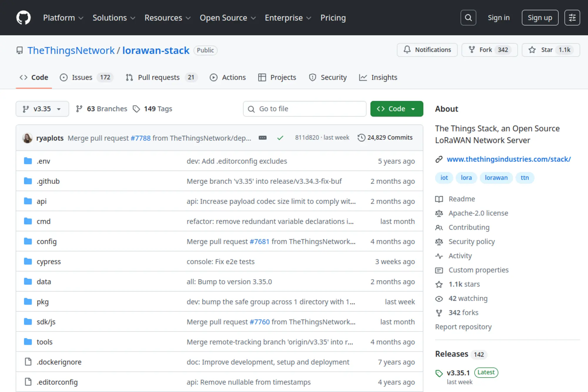
Task: Open the v3.35 branch selector dropdown
Action: 42,109
